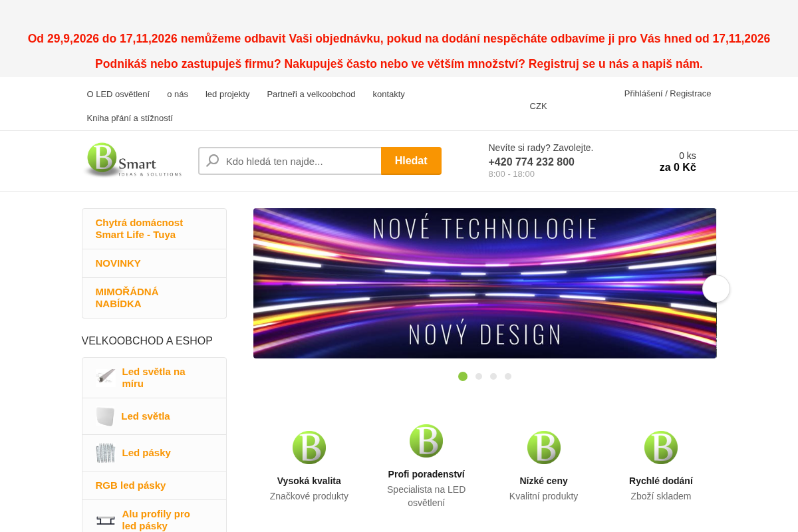Click Přihlášení / Registrace link
Image resolution: width=798 pixels, height=532 pixels.
click(668, 93)
